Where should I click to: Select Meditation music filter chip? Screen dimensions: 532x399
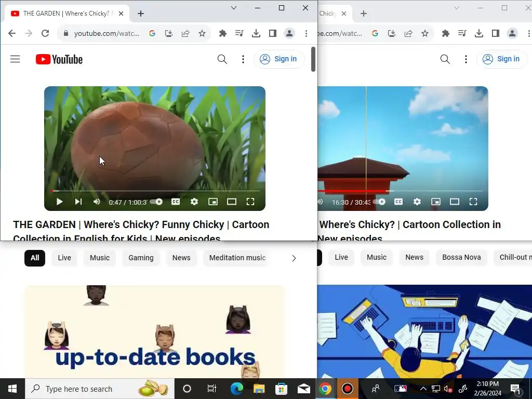pos(237,258)
